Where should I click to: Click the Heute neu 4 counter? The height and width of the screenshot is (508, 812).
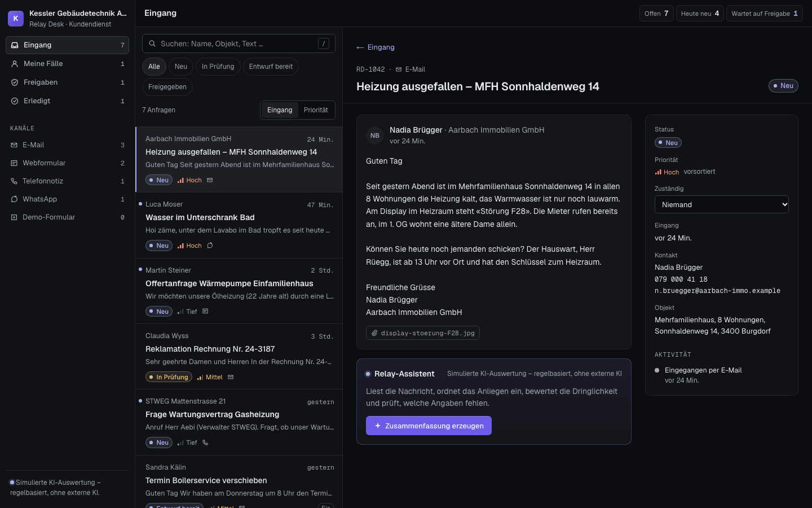pyautogui.click(x=700, y=14)
